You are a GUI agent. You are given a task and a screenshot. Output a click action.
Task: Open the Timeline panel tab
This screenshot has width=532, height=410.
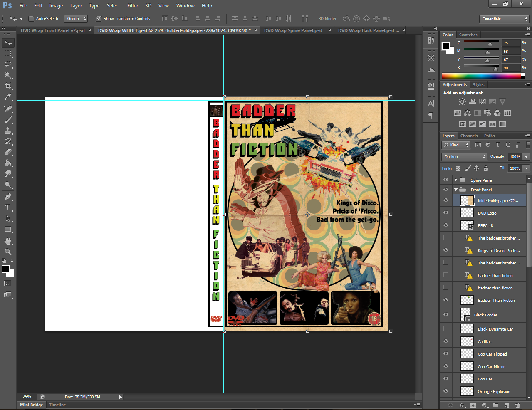pos(57,405)
